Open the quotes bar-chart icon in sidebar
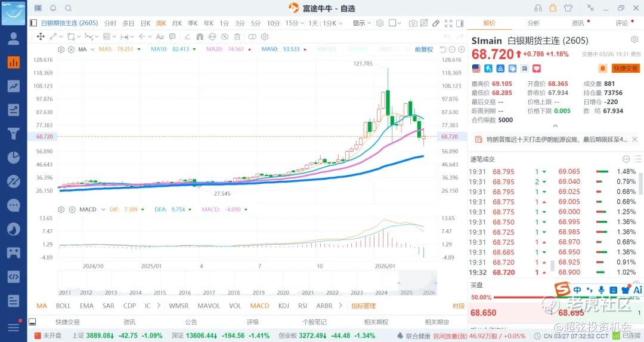 pos(13,63)
